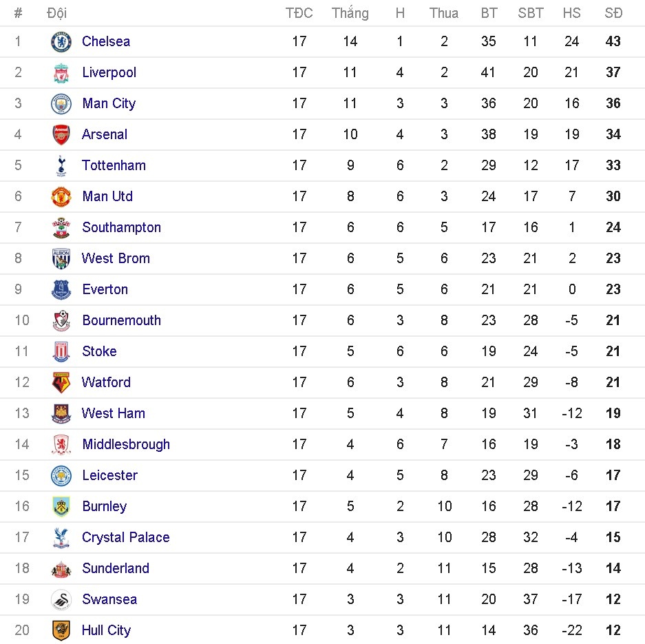Click the Arsenal cannon crest icon
The width and height of the screenshot is (645, 644).
[x=61, y=135]
